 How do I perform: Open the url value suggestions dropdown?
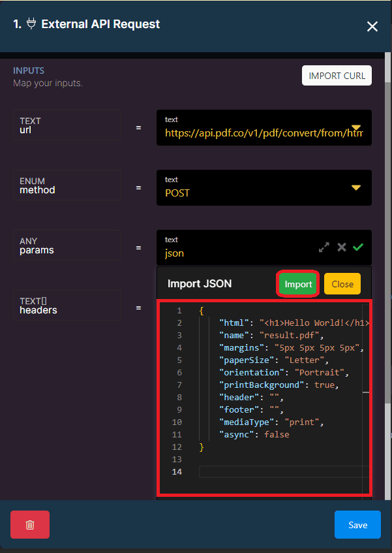click(355, 128)
